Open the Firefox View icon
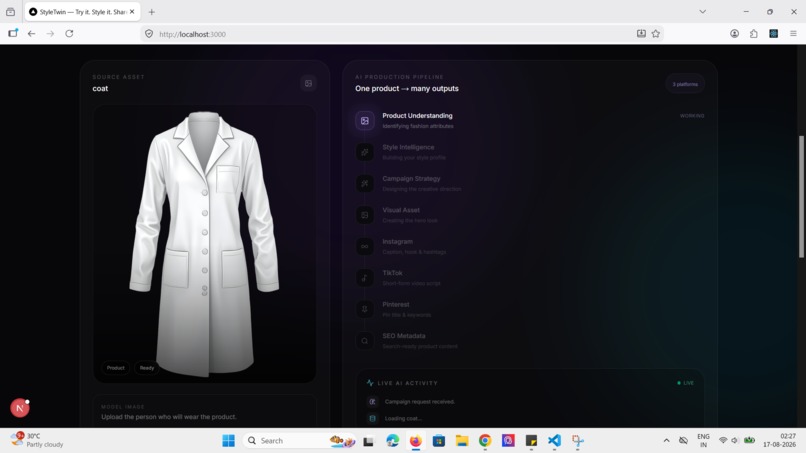The image size is (806, 453). click(10, 12)
